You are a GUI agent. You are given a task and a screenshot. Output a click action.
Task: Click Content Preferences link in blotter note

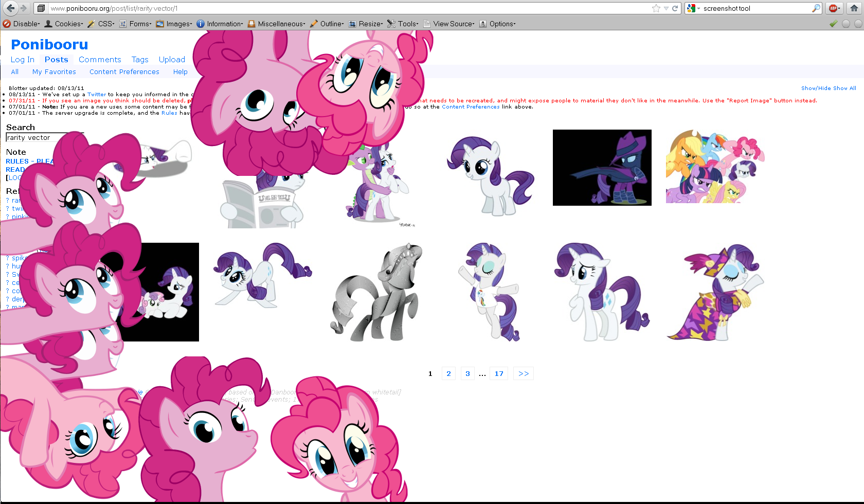(471, 107)
